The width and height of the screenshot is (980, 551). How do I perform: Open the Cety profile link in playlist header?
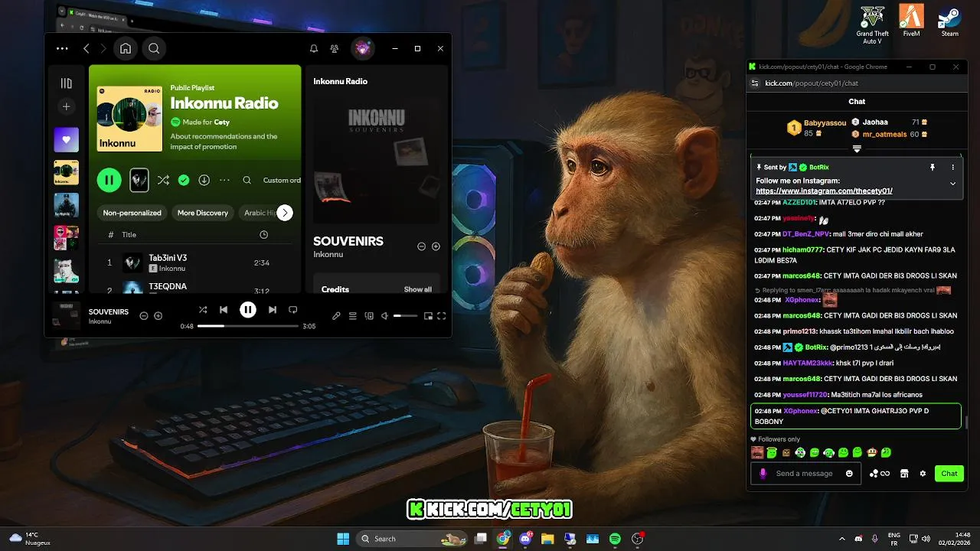[x=221, y=122]
